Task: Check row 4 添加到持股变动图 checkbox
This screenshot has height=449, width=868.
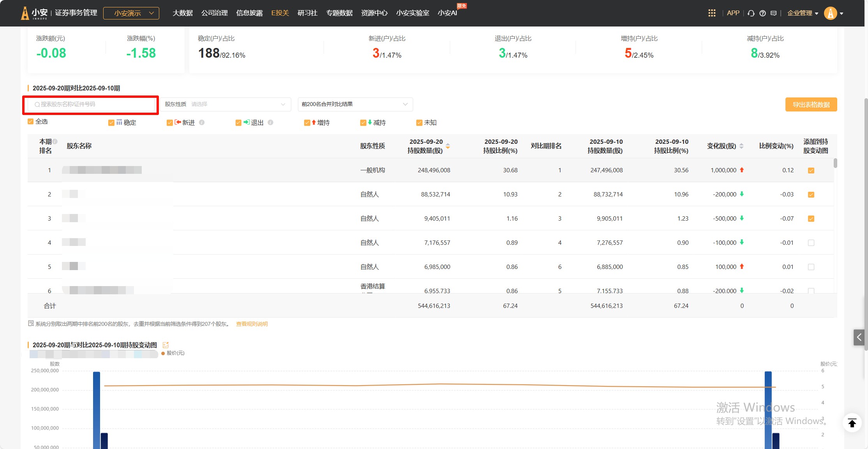Action: pos(811,243)
